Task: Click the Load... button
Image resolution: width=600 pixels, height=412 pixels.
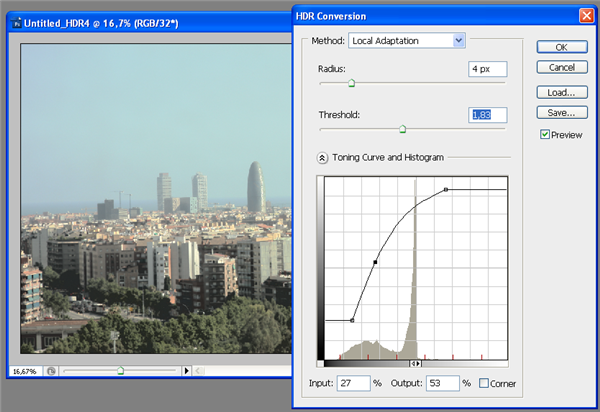Action: pos(560,92)
